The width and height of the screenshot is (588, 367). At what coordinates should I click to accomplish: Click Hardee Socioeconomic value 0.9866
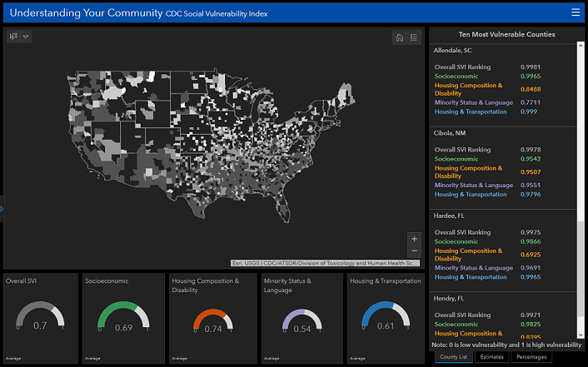[x=531, y=241]
